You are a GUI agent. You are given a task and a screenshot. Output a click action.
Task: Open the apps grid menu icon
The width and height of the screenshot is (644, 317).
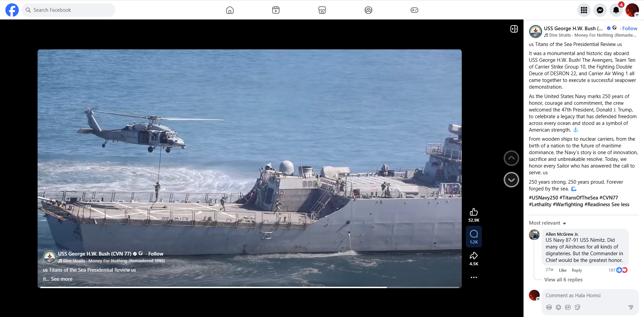point(584,10)
